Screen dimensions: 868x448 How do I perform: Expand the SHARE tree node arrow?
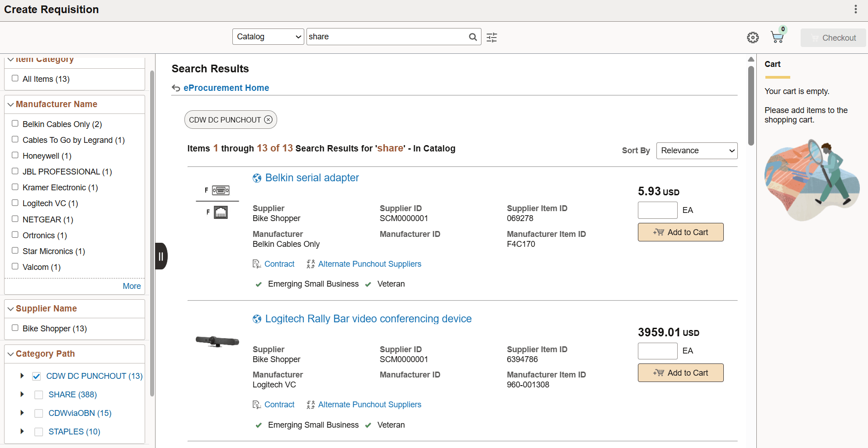[x=22, y=394]
